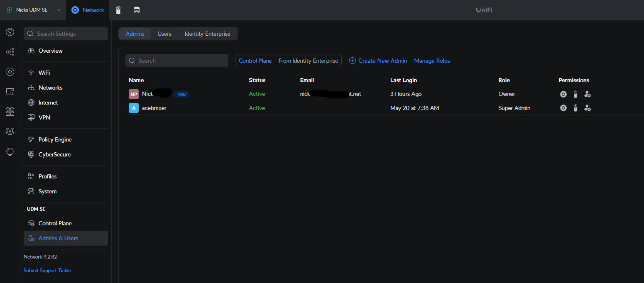The height and width of the screenshot is (283, 644).
Task: Click Submit Support Ticket link
Action: point(47,271)
